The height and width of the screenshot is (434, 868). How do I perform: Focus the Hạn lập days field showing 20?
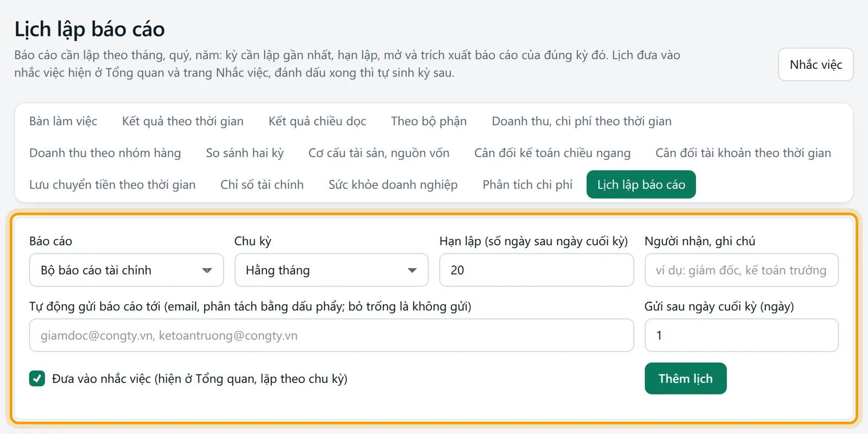tap(537, 270)
